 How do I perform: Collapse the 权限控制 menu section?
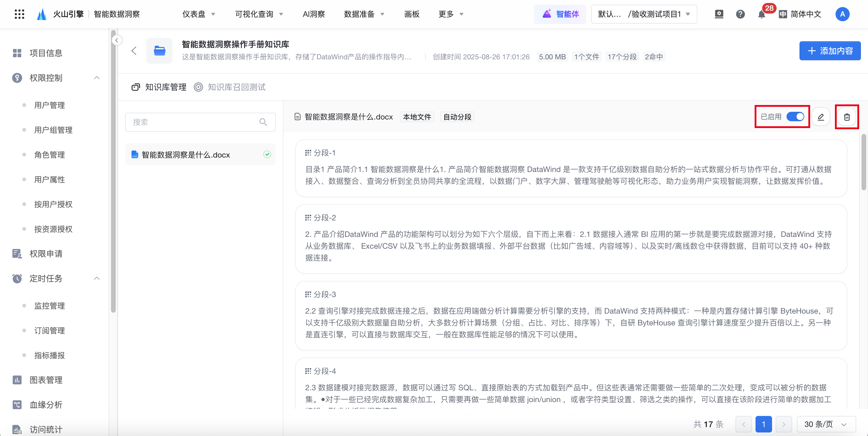tap(97, 78)
